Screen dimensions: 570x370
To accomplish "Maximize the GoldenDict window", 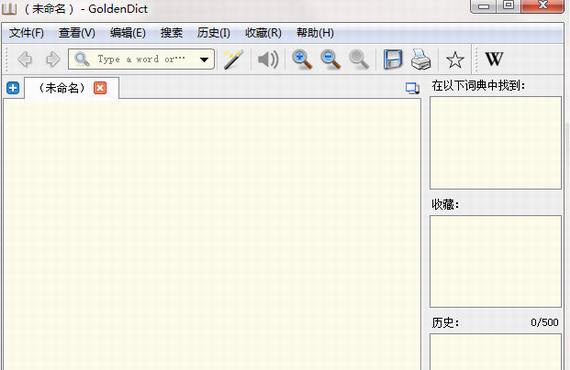I will [x=509, y=5].
